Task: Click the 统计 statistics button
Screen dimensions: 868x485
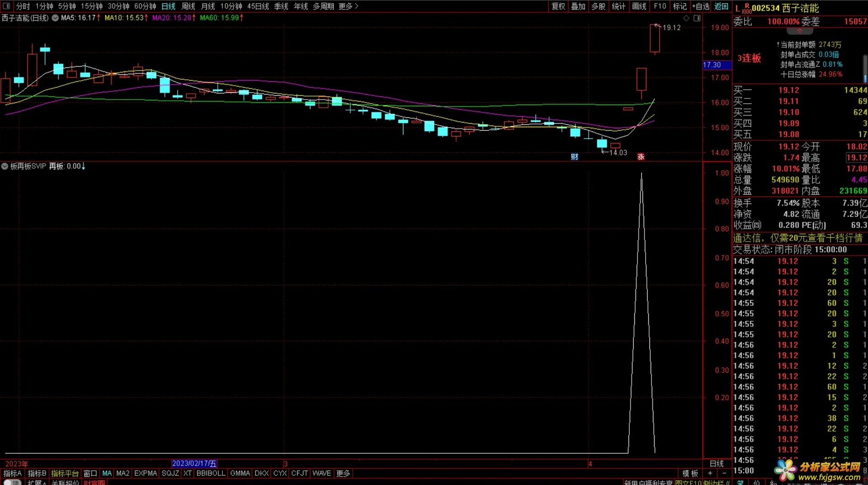Action: (x=618, y=6)
